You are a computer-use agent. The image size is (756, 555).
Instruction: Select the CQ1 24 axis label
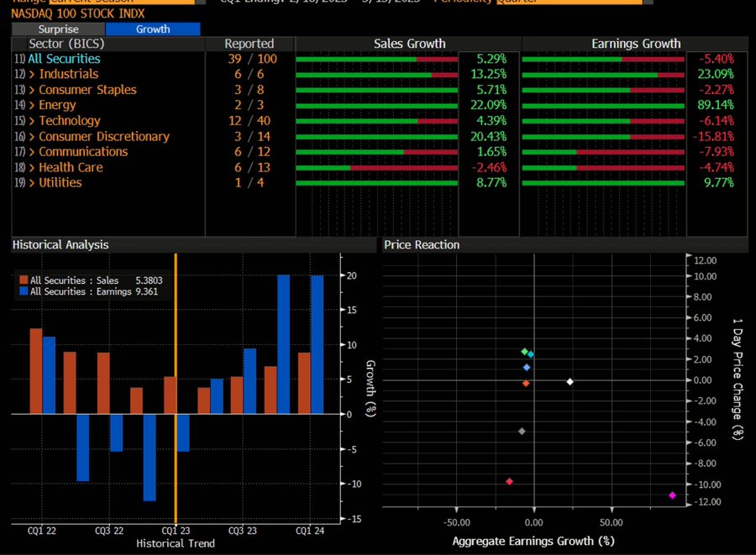310,531
